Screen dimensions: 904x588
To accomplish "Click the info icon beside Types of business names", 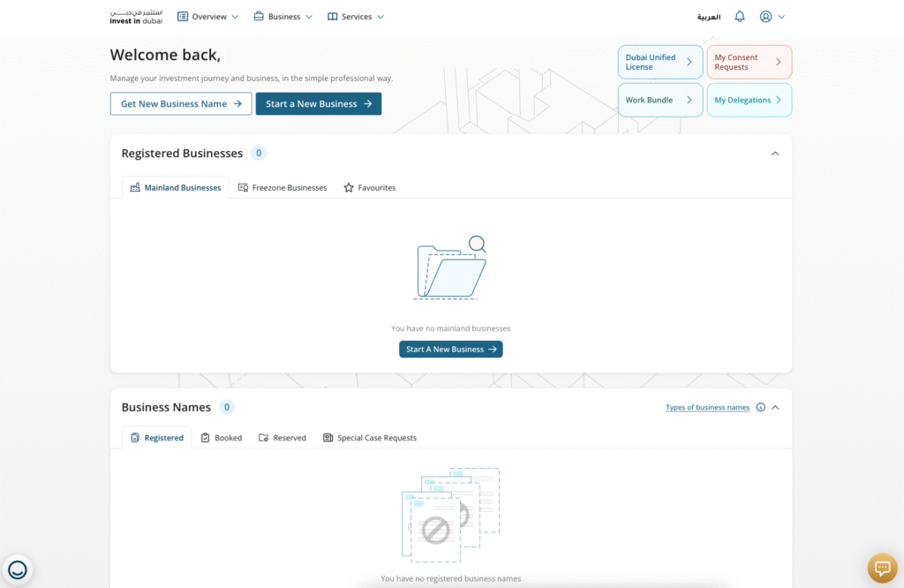I will [x=761, y=407].
